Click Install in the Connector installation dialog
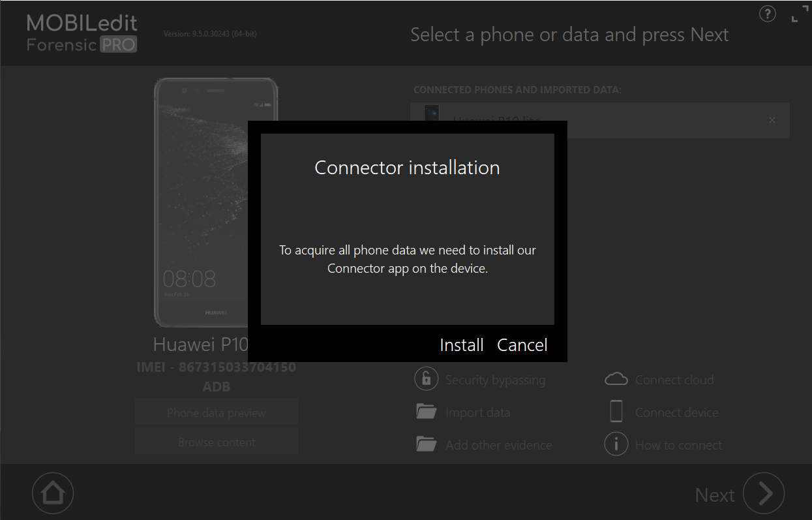Viewport: 812px width, 520px height. [x=462, y=345]
